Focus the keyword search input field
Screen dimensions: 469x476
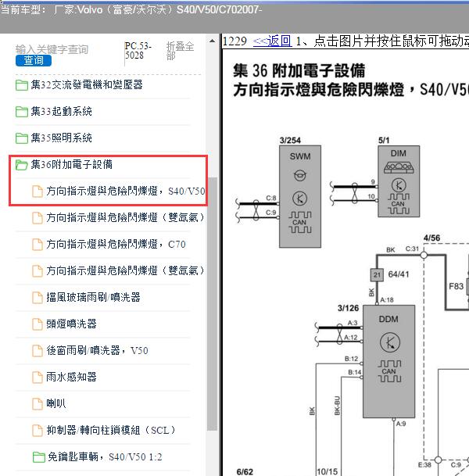coord(52,49)
